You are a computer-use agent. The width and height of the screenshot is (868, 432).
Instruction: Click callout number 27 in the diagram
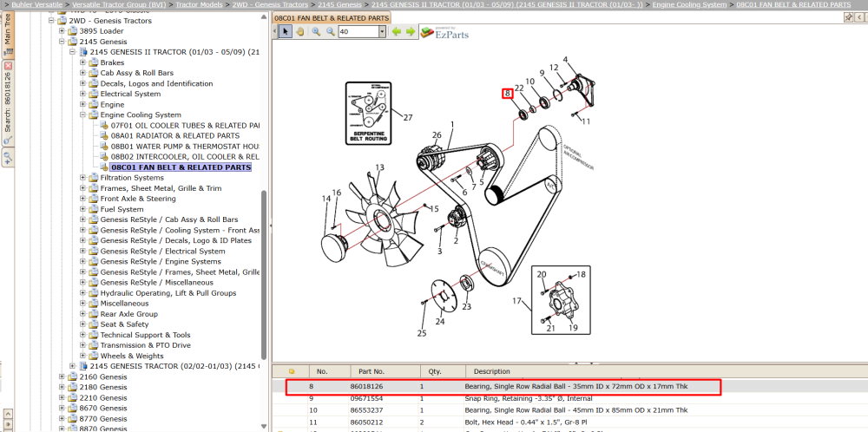[408, 117]
